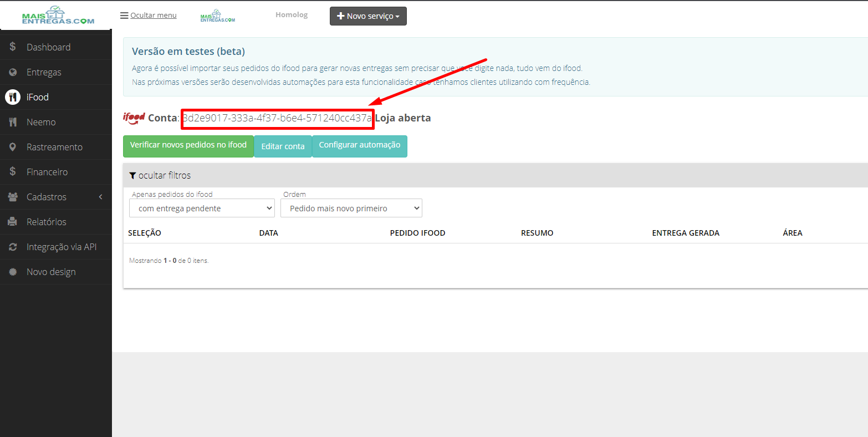Collapse filters via 'ocultar filtros'
This screenshot has width=868, height=437.
[x=160, y=175]
